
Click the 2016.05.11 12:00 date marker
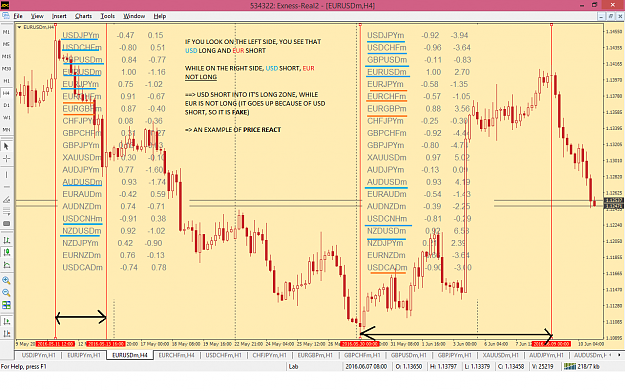coord(55,344)
